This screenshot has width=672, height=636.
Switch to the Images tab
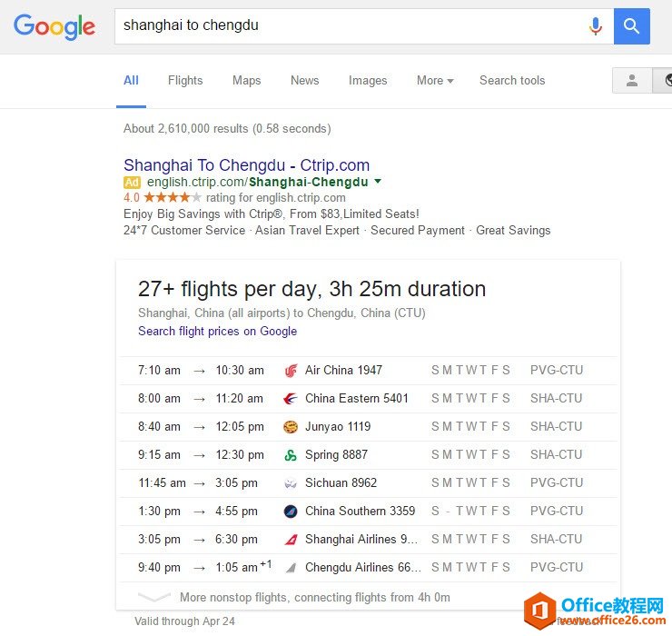click(x=368, y=80)
